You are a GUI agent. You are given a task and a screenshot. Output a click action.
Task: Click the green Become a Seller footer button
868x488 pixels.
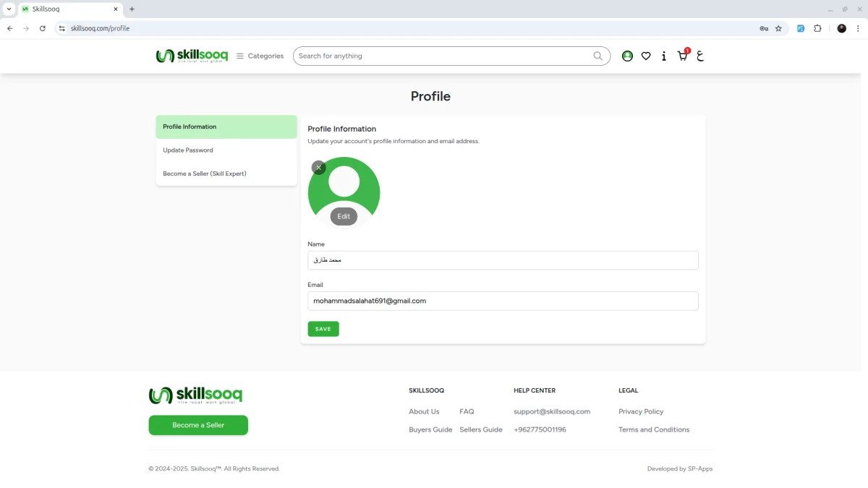[198, 425]
